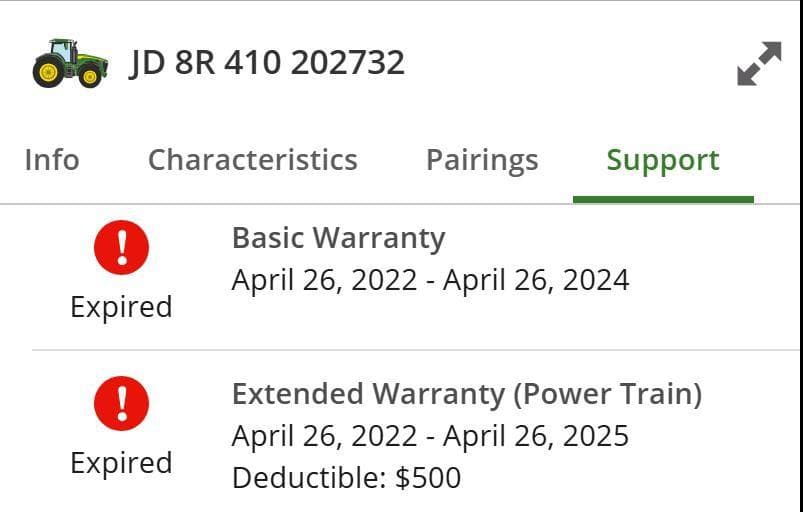Open the Info tab
Viewport: 803px width, 512px height.
pos(52,160)
